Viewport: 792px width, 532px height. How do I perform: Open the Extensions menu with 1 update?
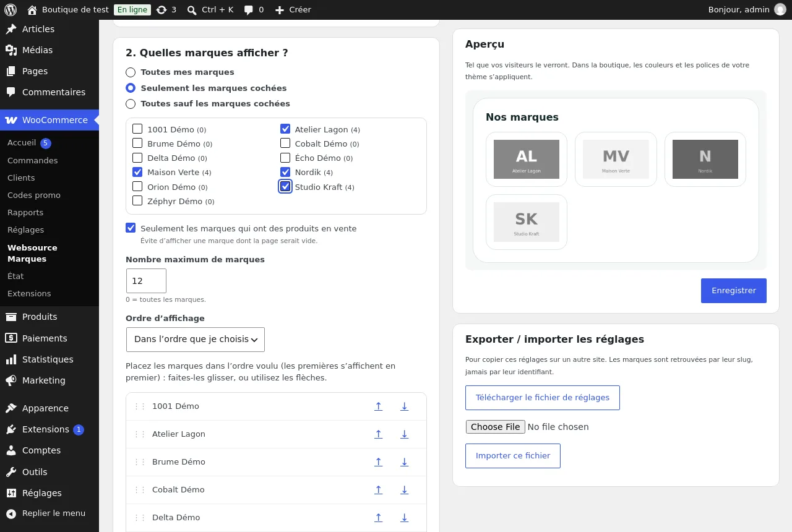(x=49, y=429)
